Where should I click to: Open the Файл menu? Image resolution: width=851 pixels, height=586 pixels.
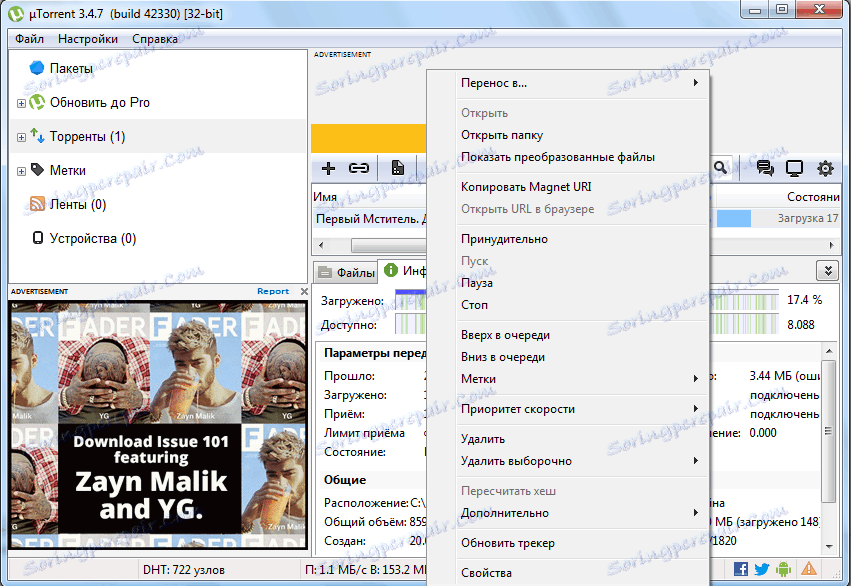(x=29, y=39)
